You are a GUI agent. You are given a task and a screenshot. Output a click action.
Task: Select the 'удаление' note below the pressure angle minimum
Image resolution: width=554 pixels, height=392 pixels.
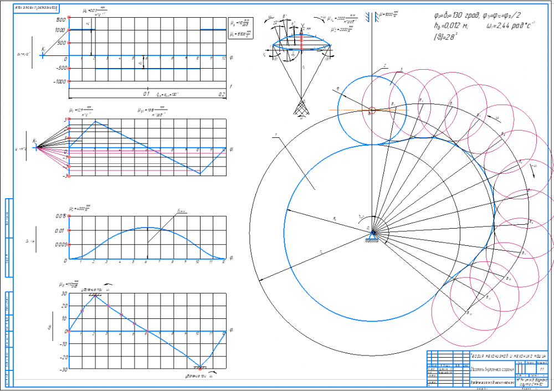[199, 376]
